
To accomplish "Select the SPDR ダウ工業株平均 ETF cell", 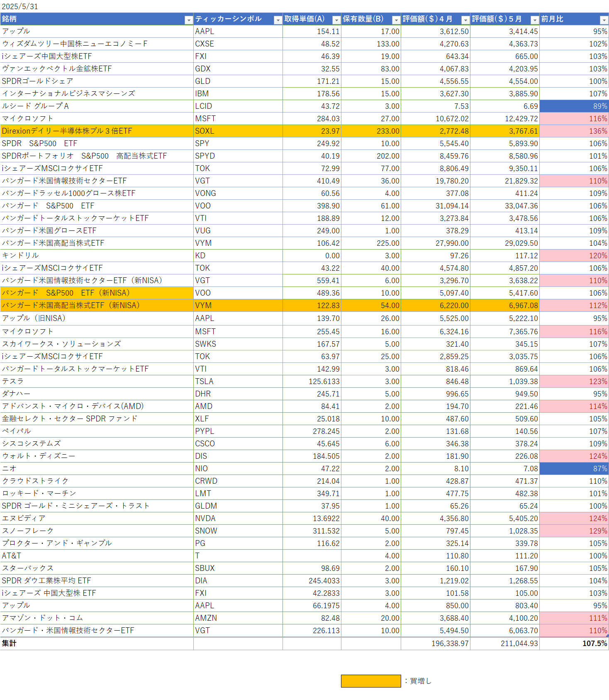I will pos(97,580).
